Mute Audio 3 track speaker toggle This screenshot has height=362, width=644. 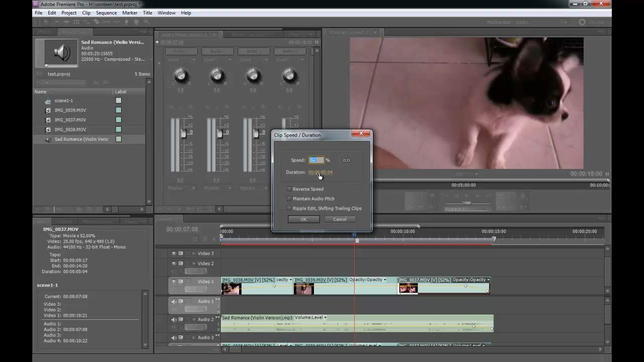point(174,338)
